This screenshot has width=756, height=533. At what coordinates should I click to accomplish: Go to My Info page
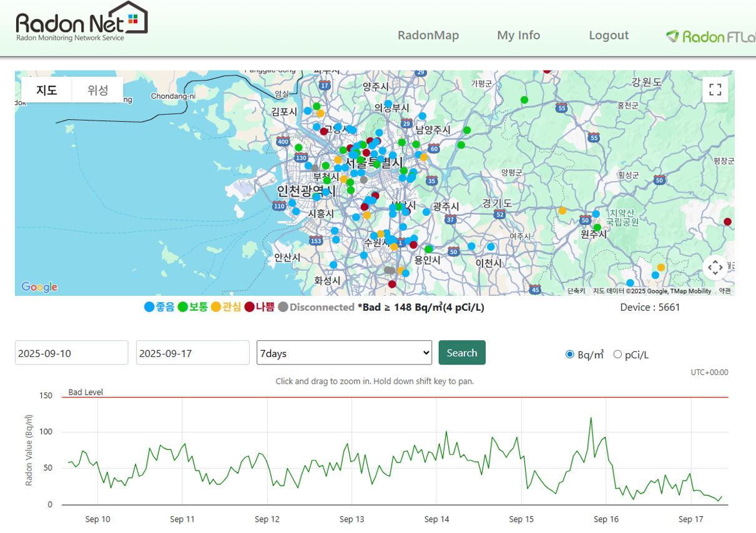pos(518,36)
